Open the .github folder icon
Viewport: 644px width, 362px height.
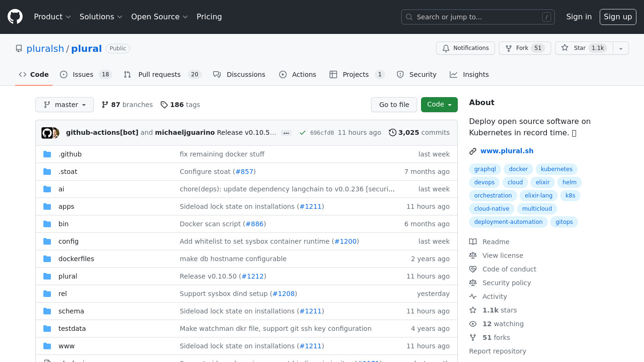tap(47, 154)
